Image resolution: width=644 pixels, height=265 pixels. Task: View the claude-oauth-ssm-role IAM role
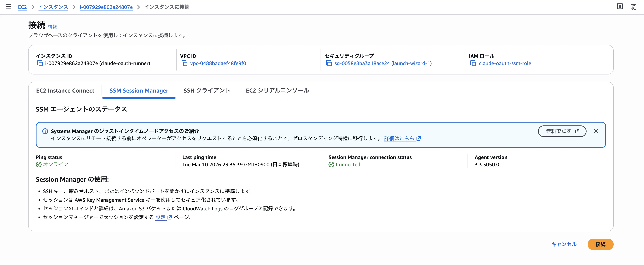click(505, 63)
